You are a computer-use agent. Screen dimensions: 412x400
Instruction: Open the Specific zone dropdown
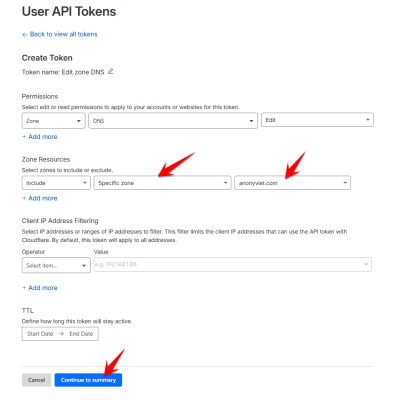point(162,183)
